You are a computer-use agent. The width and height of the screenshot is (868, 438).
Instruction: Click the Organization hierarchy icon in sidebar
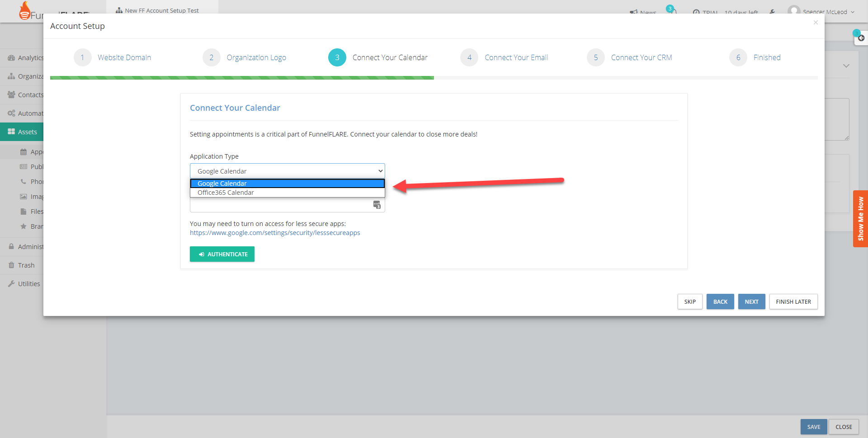11,76
